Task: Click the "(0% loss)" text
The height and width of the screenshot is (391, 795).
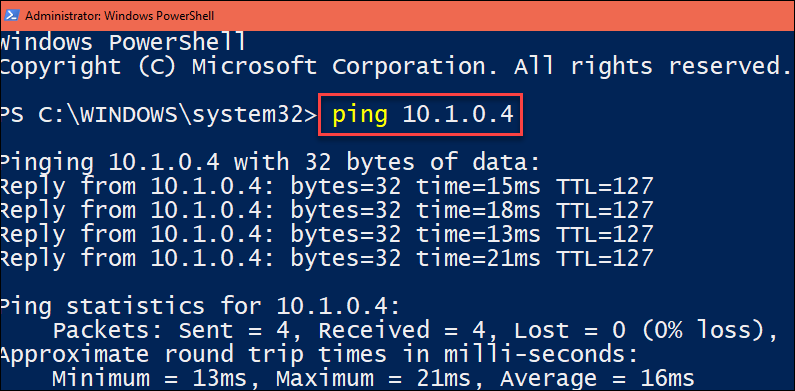Action: coord(703,331)
